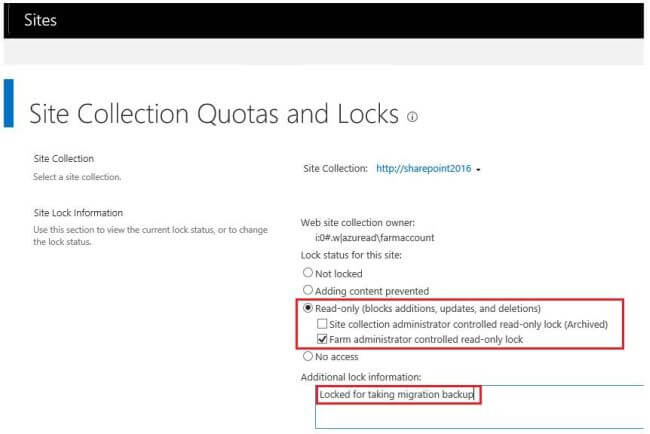The height and width of the screenshot is (434, 650).
Task: Choose the No access lock option
Action: click(307, 355)
